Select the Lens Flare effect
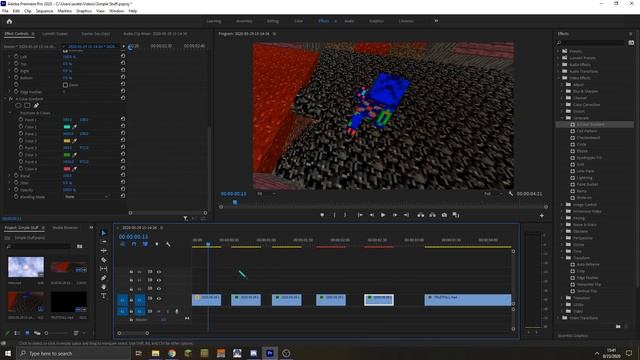 coord(585,171)
